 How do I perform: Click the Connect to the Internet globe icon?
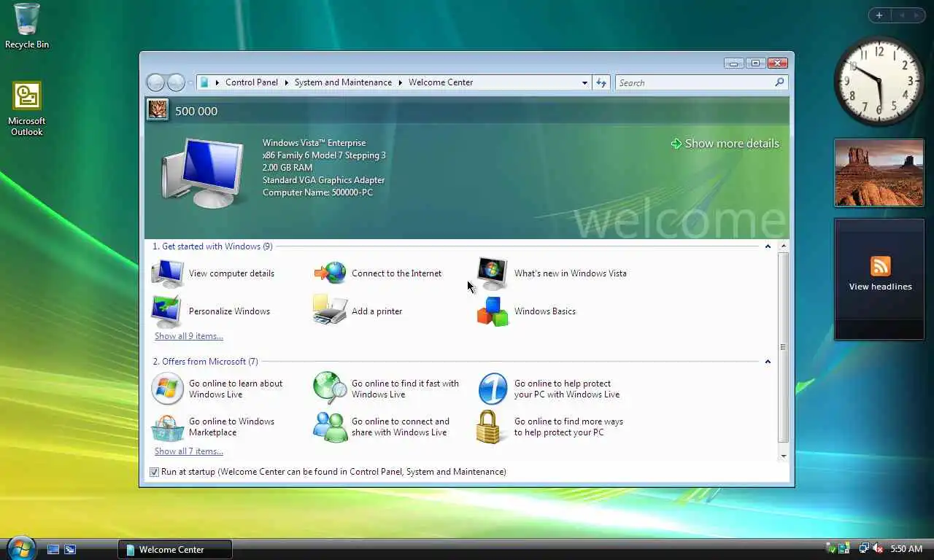tap(330, 273)
